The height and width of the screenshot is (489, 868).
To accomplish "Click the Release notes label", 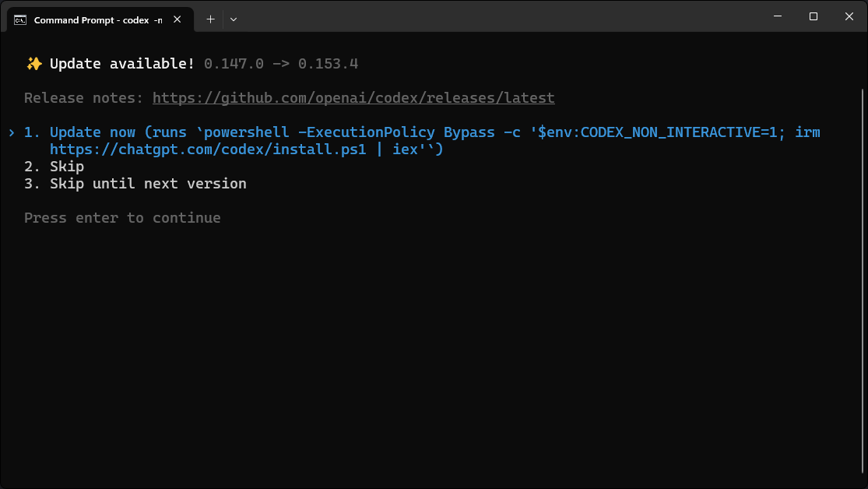I will [x=83, y=98].
